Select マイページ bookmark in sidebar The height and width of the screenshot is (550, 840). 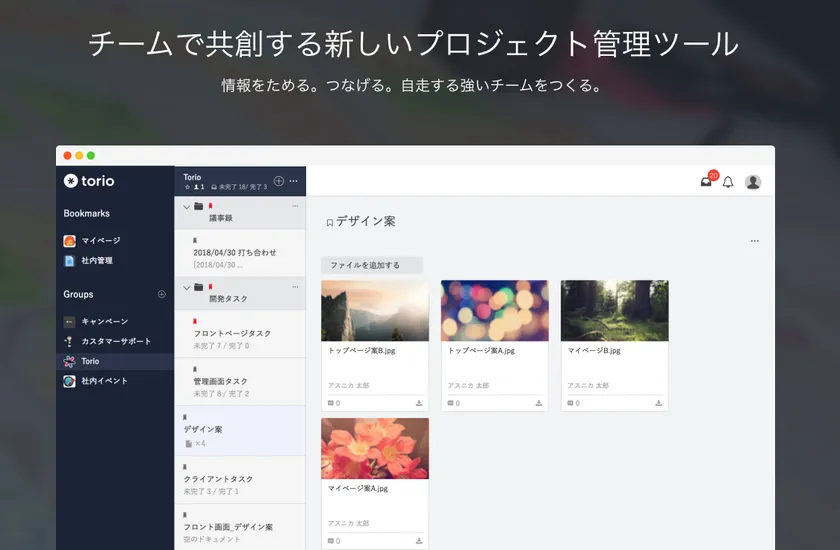click(100, 241)
